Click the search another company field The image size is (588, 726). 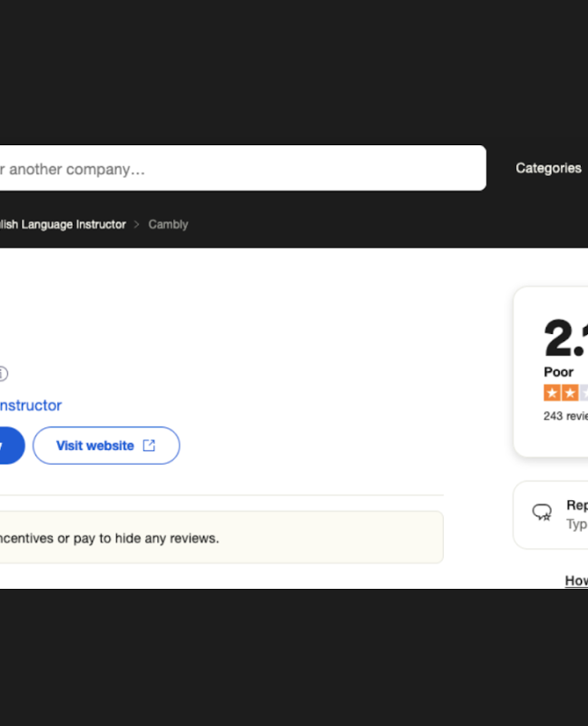point(242,168)
